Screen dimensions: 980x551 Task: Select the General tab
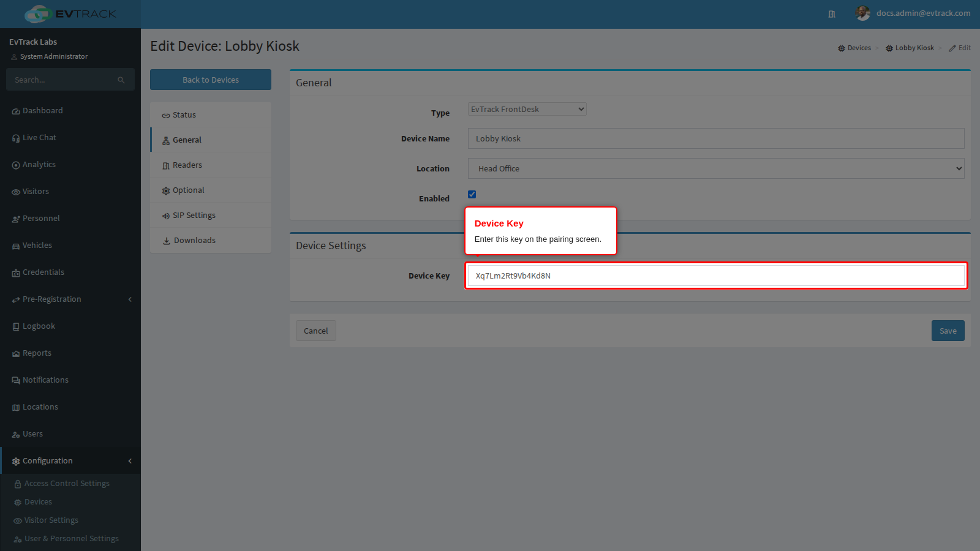(x=211, y=140)
